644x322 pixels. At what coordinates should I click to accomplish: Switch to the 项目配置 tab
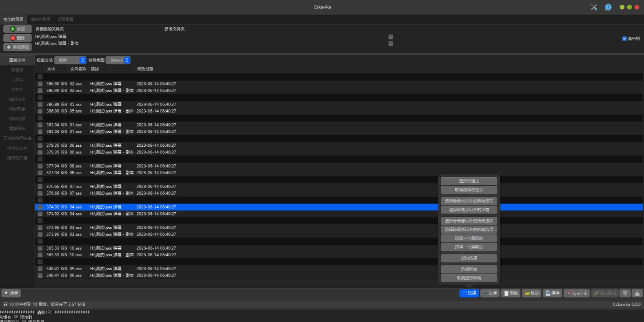point(66,19)
